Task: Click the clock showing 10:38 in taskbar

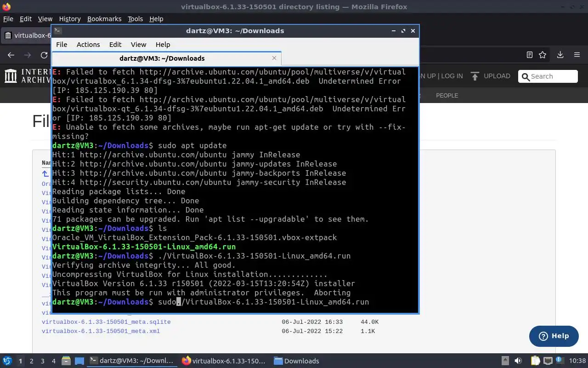Action: point(577,361)
